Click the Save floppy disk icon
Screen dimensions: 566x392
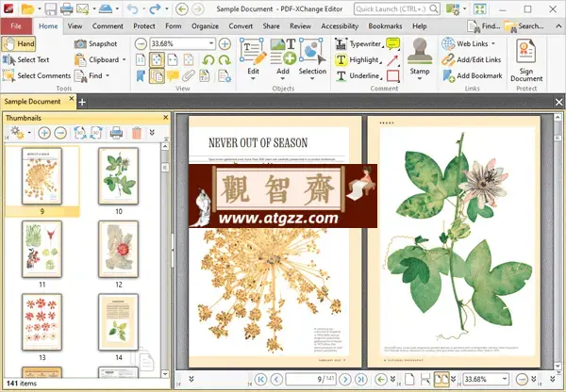pyautogui.click(x=51, y=8)
